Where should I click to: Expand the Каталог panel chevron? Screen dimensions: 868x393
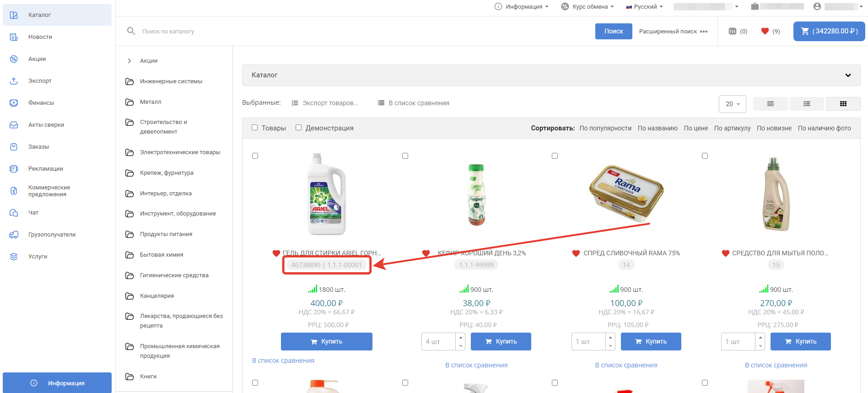pyautogui.click(x=848, y=75)
